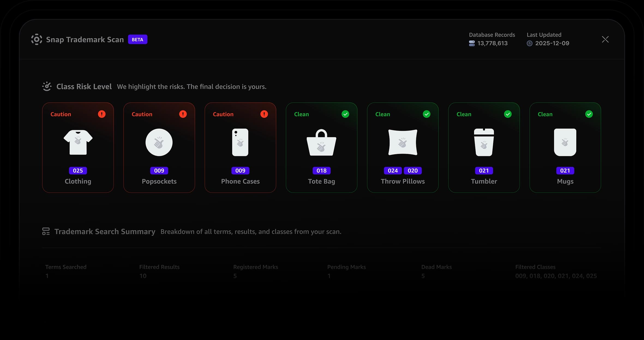Click the Trademark Search Summary list icon

coord(46,231)
